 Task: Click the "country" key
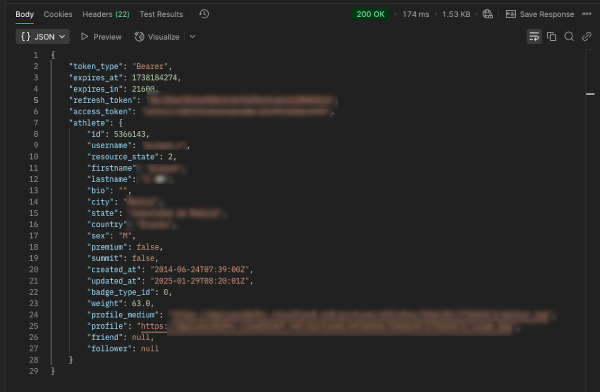click(x=107, y=224)
